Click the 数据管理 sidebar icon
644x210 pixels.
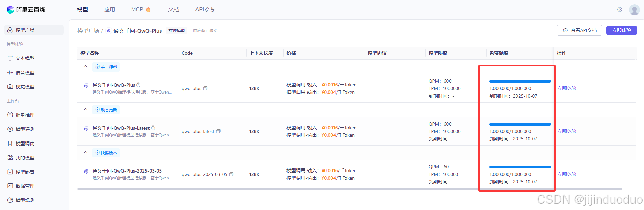click(x=10, y=186)
